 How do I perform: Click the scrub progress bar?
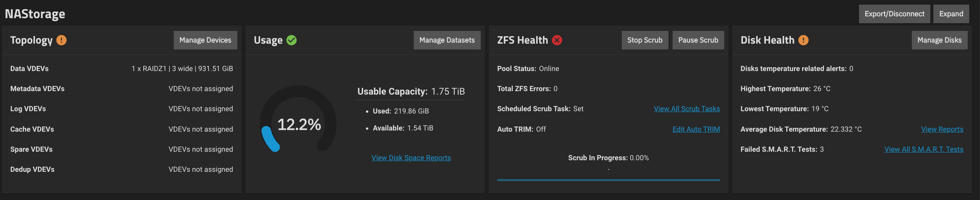click(x=608, y=180)
